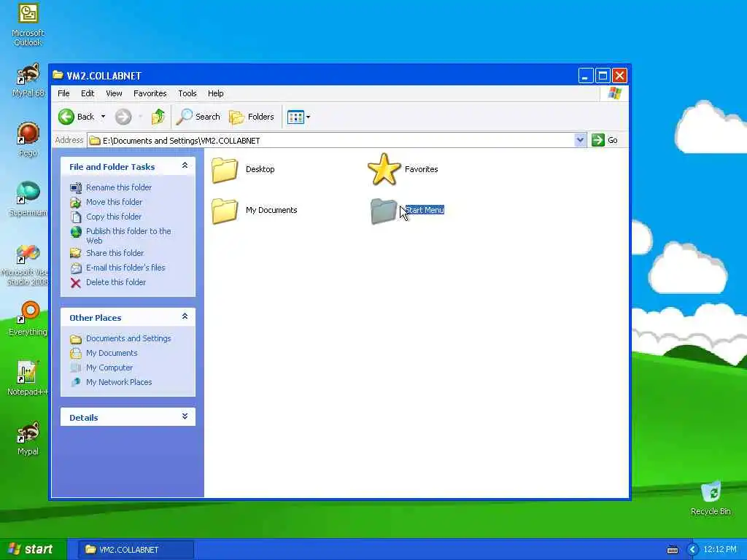
Task: Go to My Network Places link
Action: [x=119, y=382]
